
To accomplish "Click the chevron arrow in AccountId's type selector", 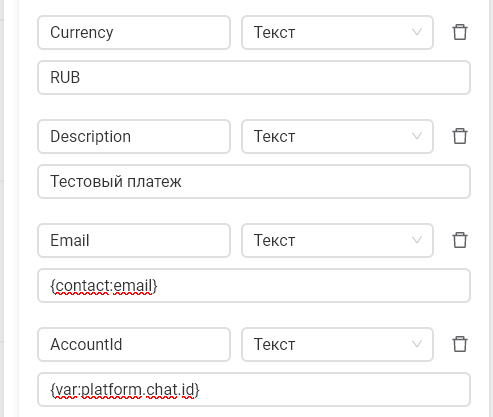I will (417, 344).
